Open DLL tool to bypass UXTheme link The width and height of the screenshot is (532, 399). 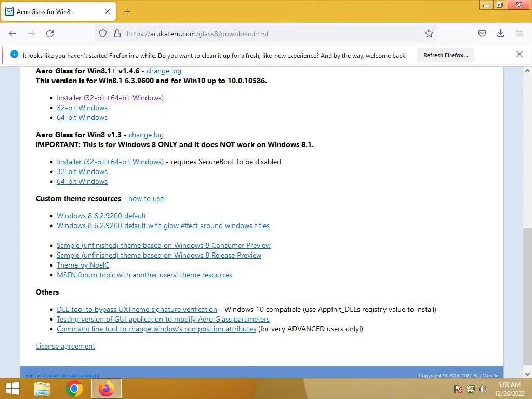pos(137,310)
